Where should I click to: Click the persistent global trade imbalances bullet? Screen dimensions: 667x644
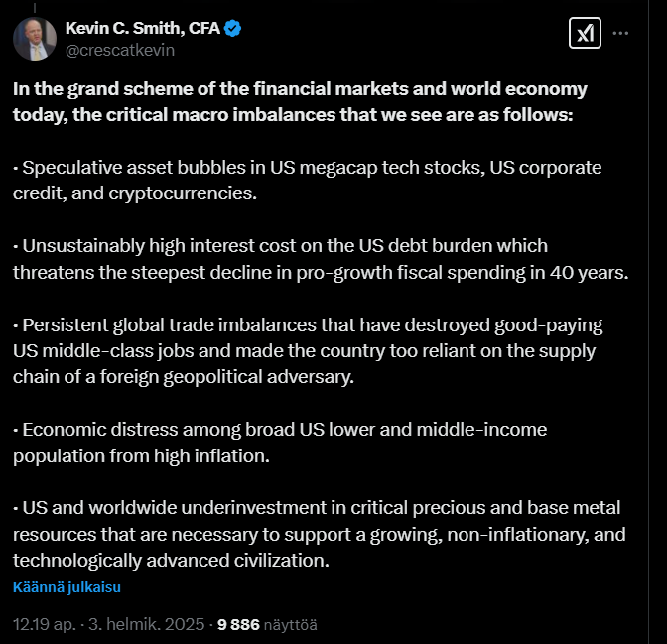pyautogui.click(x=308, y=351)
